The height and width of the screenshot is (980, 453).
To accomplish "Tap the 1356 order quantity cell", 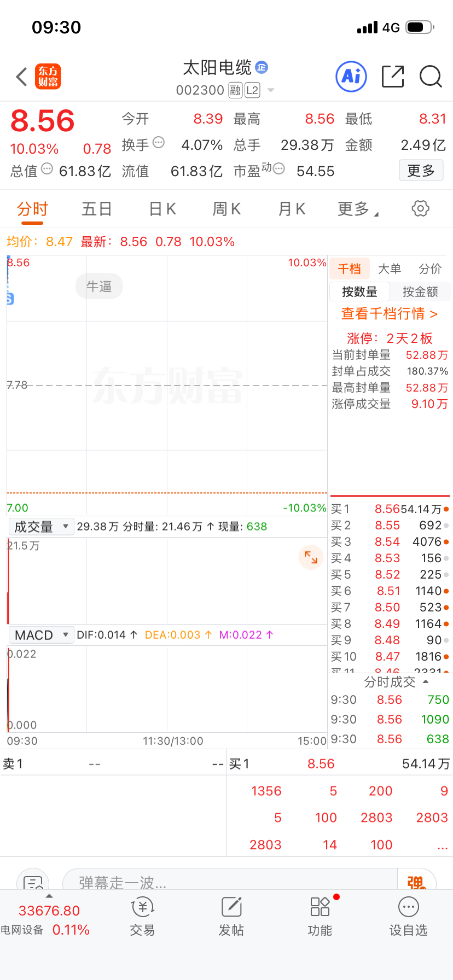I will click(x=266, y=791).
